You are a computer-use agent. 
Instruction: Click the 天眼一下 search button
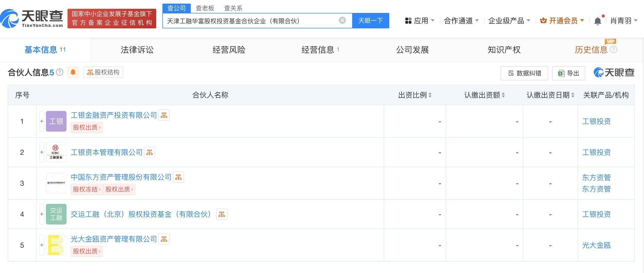tap(371, 21)
